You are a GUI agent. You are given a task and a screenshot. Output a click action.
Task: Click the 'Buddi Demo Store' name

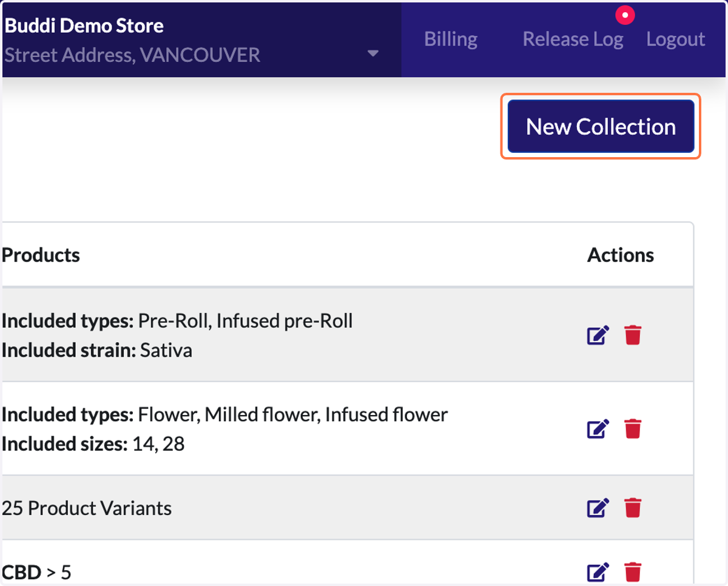tap(84, 25)
